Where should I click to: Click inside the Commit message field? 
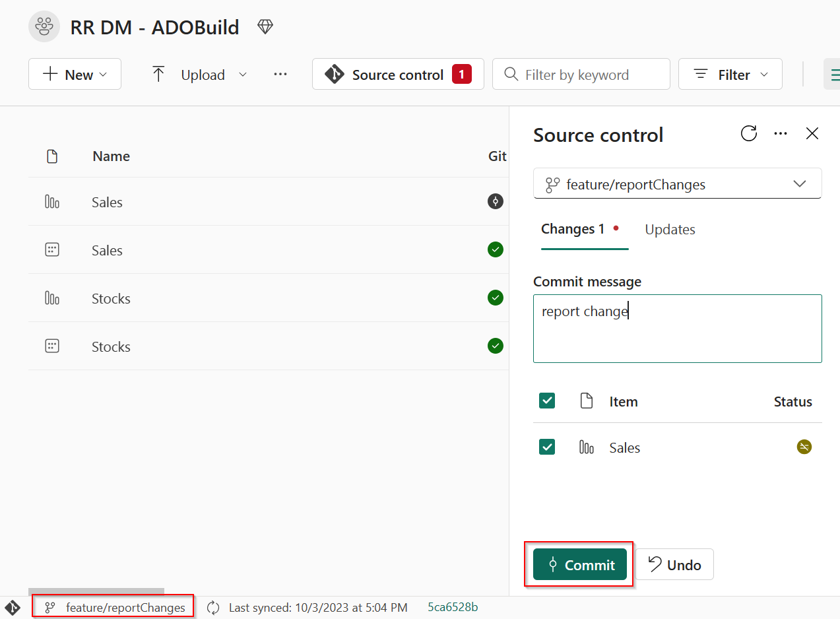(x=677, y=328)
